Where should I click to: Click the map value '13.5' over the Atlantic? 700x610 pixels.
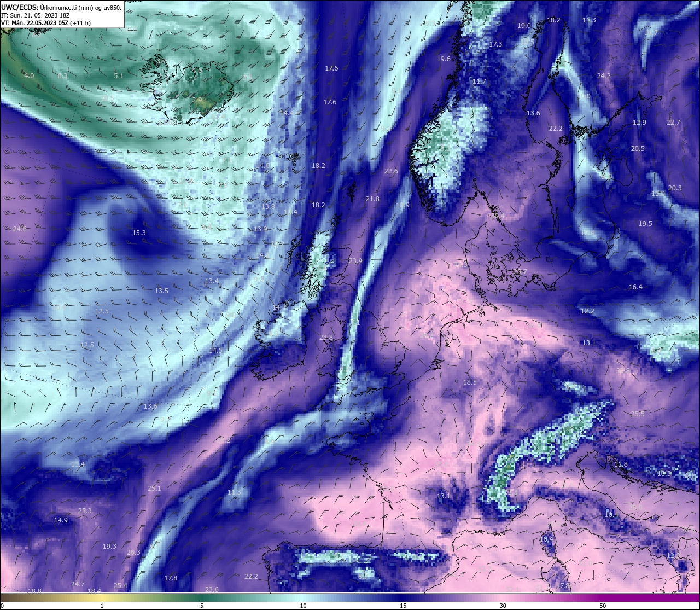161,291
